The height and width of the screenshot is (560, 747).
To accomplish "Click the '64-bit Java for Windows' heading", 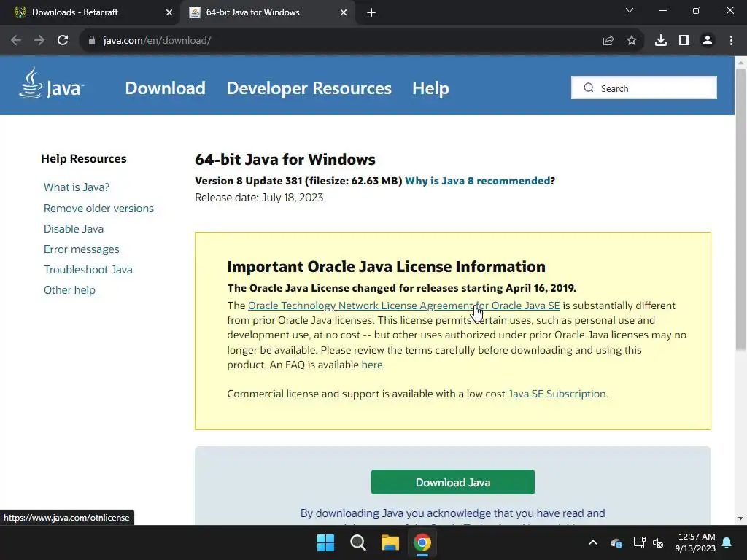I will (x=285, y=159).
